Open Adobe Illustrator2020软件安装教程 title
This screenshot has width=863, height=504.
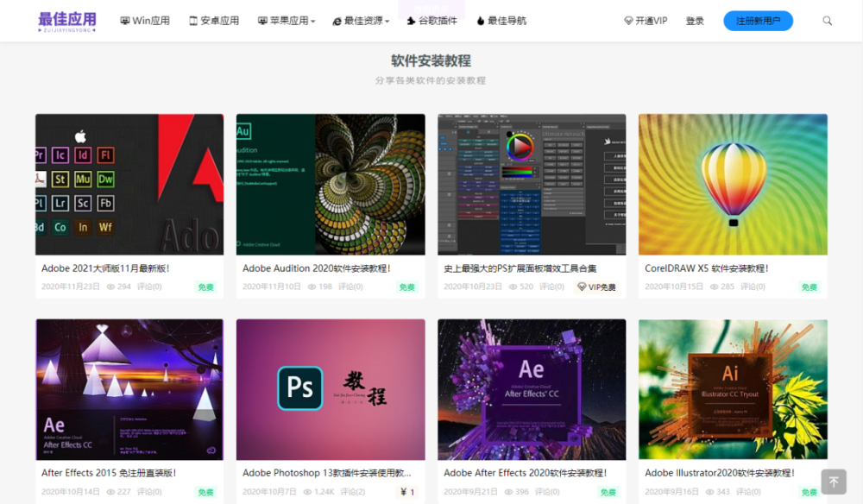[720, 473]
